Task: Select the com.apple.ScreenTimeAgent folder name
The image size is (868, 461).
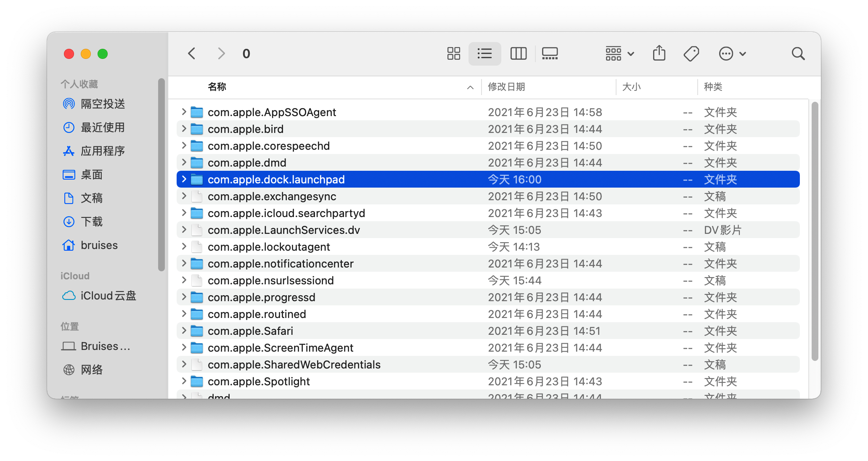Action: pyautogui.click(x=281, y=348)
